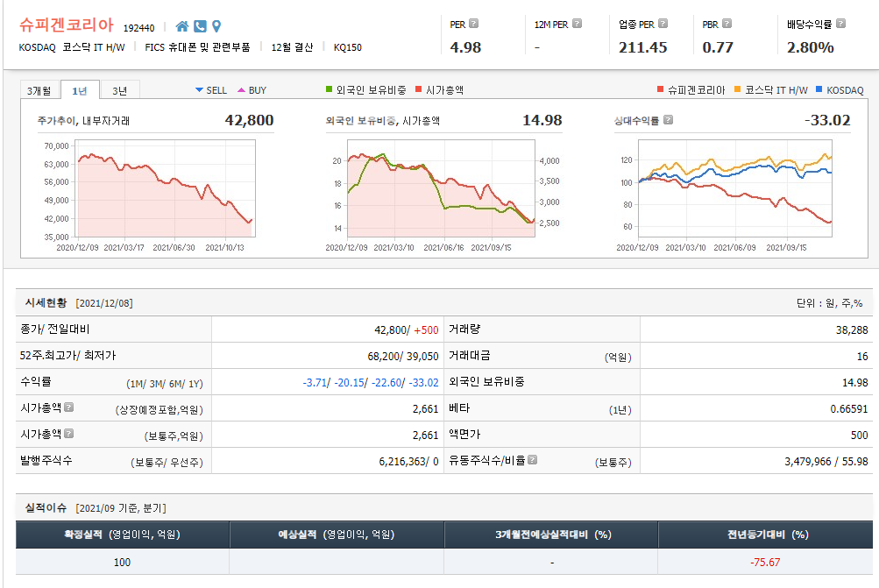Click FICS 휴대폰 및 관련부품 sector label
Screen dimensions: 879x588
tap(197, 47)
